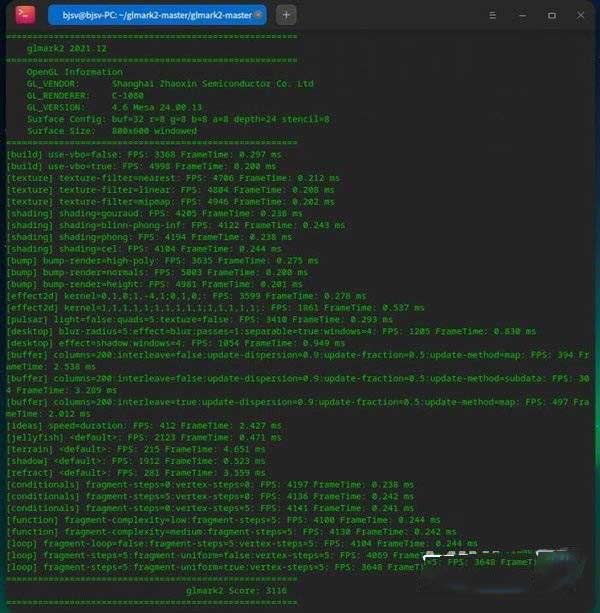Click the [ideas] speed=duration result line
This screenshot has height=613, width=600.
(144, 425)
